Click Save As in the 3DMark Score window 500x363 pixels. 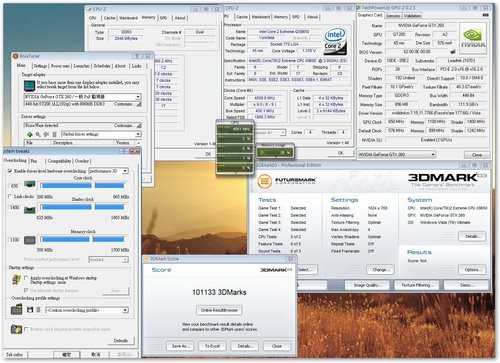click(x=180, y=346)
